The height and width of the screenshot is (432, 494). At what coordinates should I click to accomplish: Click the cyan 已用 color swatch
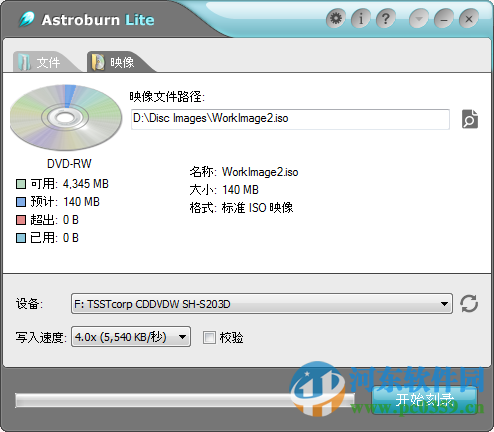[x=21, y=238]
